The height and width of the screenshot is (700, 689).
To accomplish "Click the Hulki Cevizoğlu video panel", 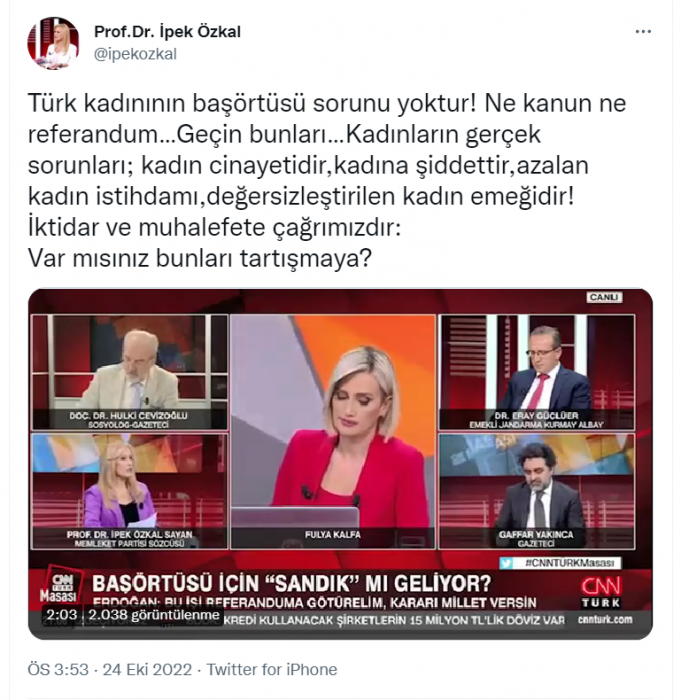I will pos(130,372).
